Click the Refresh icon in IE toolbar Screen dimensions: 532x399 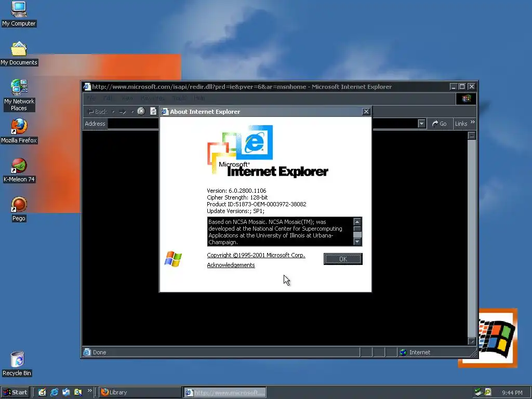(x=153, y=111)
